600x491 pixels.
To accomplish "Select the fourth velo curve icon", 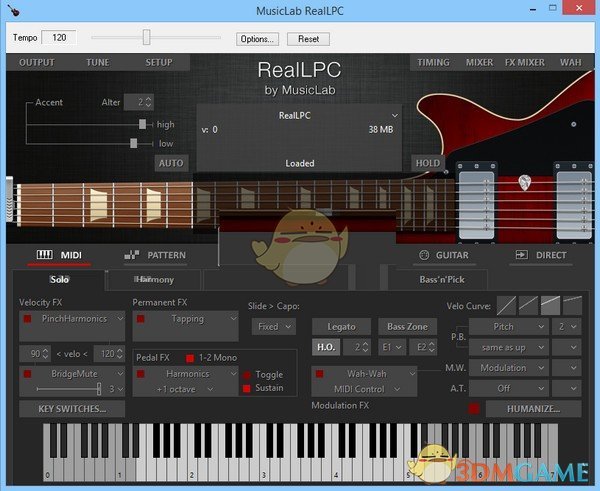I will click(572, 305).
